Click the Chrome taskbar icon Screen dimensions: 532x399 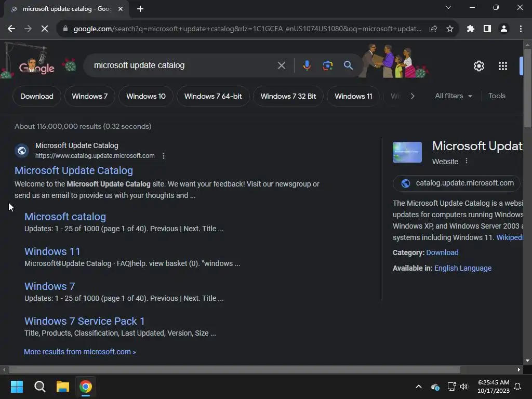click(86, 387)
